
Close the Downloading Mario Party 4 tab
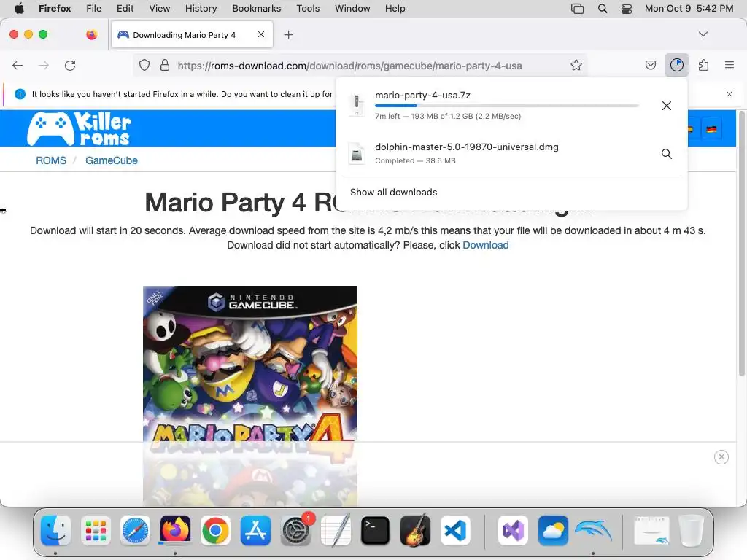tap(261, 34)
